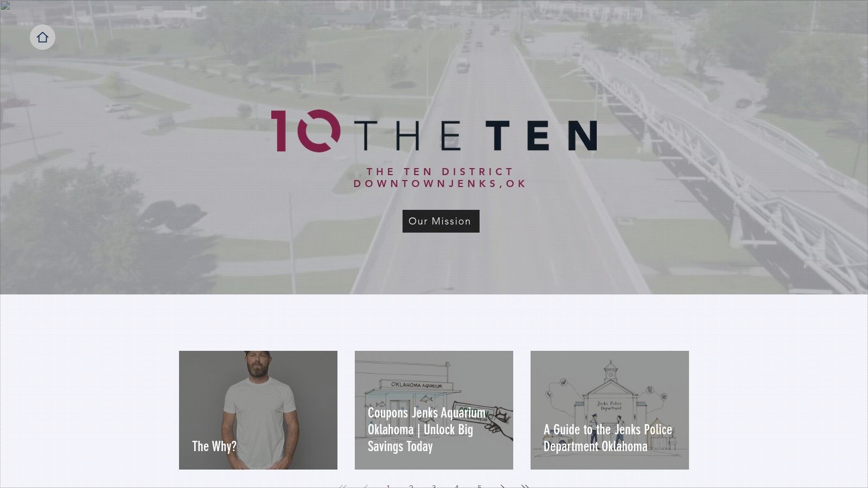Select page 1 in pagination
This screenshot has height=488, width=868.
coord(388,486)
